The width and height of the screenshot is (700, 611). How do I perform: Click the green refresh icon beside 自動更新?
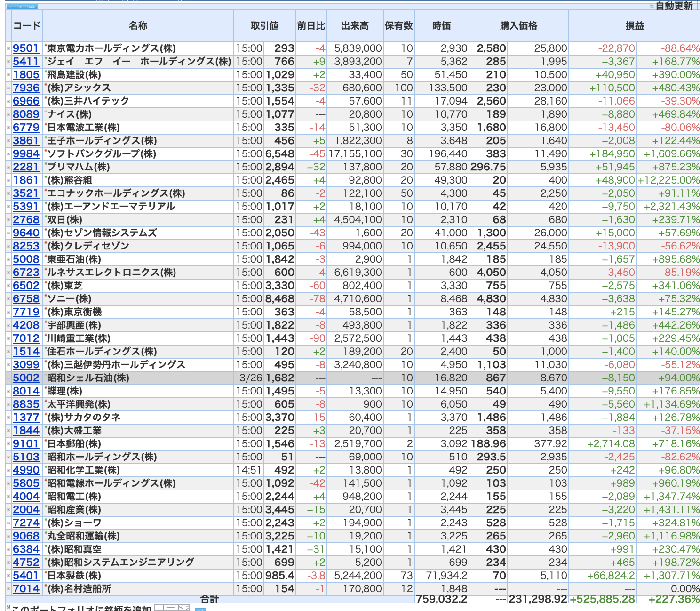coord(652,6)
